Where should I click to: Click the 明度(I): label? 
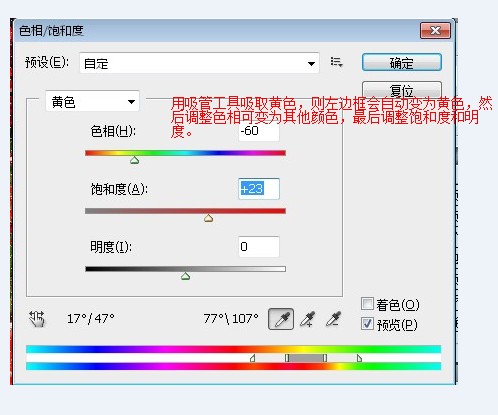coord(111,247)
